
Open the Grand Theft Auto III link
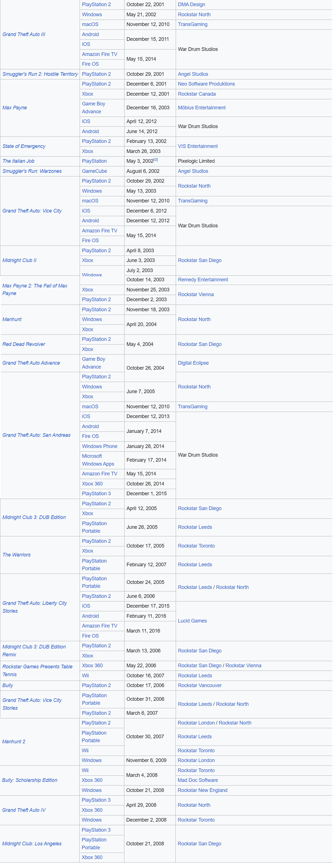click(23, 34)
